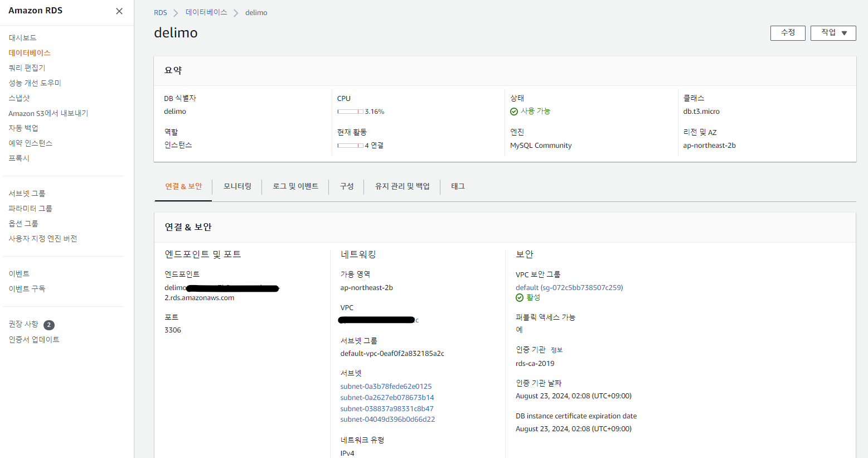Open Amazon S3에서 내보내기 in the sidebar
The width and height of the screenshot is (868, 458).
coord(48,113)
